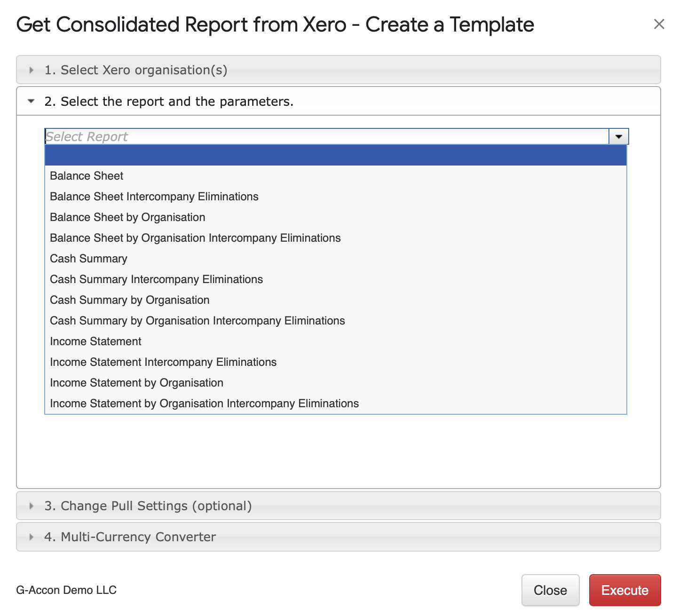This screenshot has height=616, width=695.
Task: Click the G-Accon Demo LLC label
Action: (66, 590)
